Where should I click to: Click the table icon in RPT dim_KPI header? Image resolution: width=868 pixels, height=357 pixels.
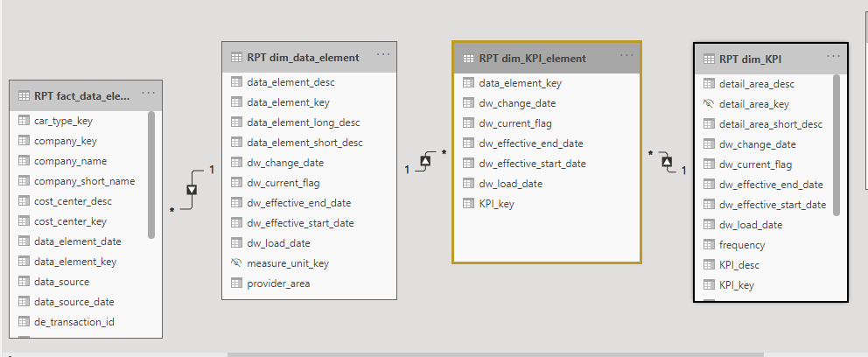pyautogui.click(x=709, y=59)
